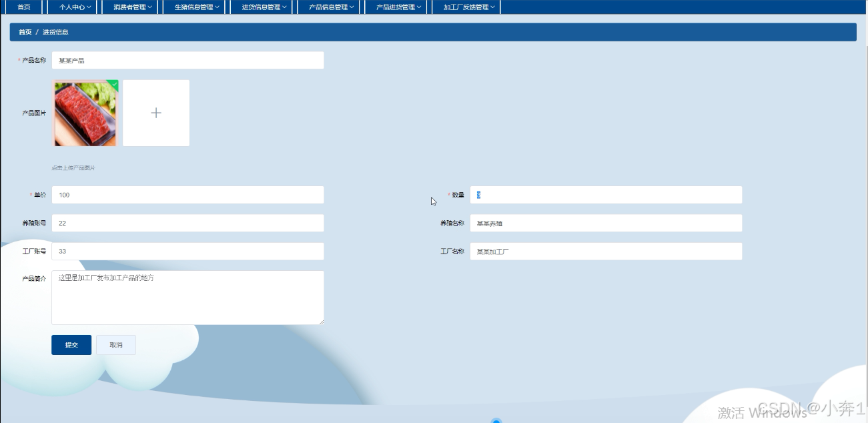Expand the 生猪信息管理 dropdown menu
This screenshot has height=423, width=868.
pos(193,7)
